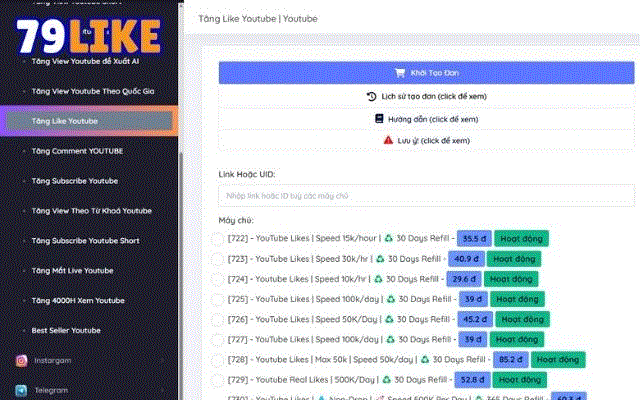Click the green refill icon on server 727

point(390,339)
